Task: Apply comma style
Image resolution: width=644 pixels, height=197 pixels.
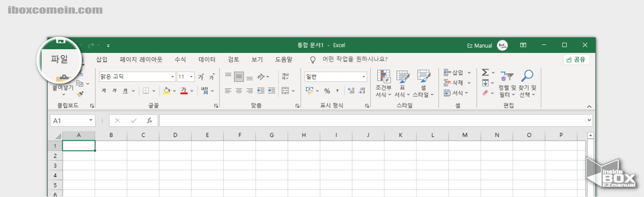Action: point(338,91)
